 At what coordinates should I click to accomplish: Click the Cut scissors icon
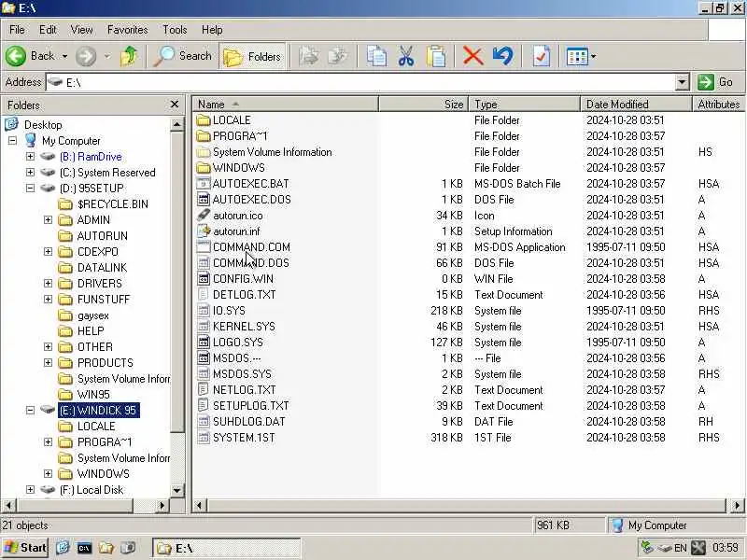click(406, 56)
